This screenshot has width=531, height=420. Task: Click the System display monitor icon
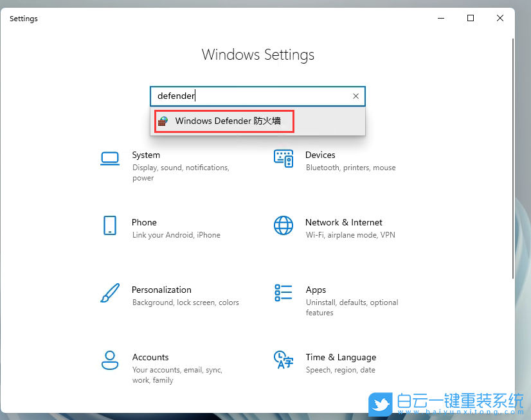pyautogui.click(x=110, y=157)
